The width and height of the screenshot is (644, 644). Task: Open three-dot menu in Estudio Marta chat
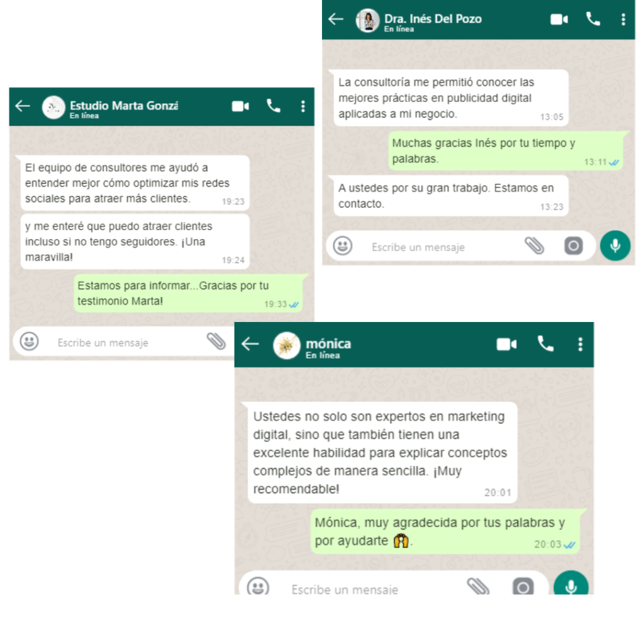pos(303,106)
